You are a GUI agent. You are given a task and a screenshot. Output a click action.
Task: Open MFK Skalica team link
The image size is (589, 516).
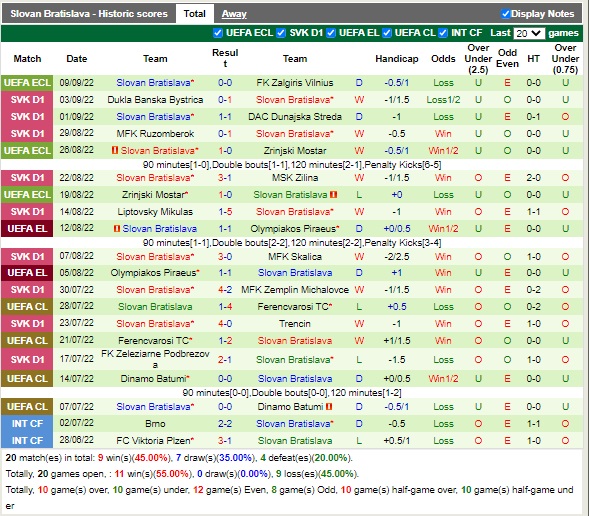pos(295,256)
